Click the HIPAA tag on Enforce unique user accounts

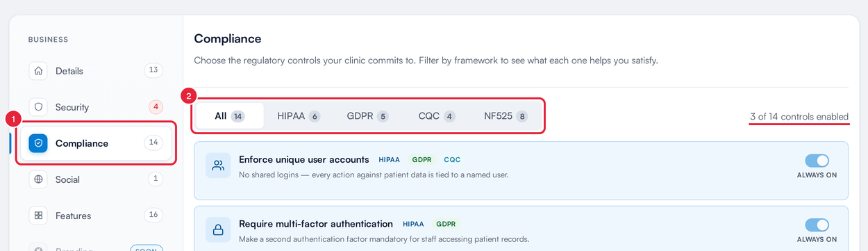point(389,160)
